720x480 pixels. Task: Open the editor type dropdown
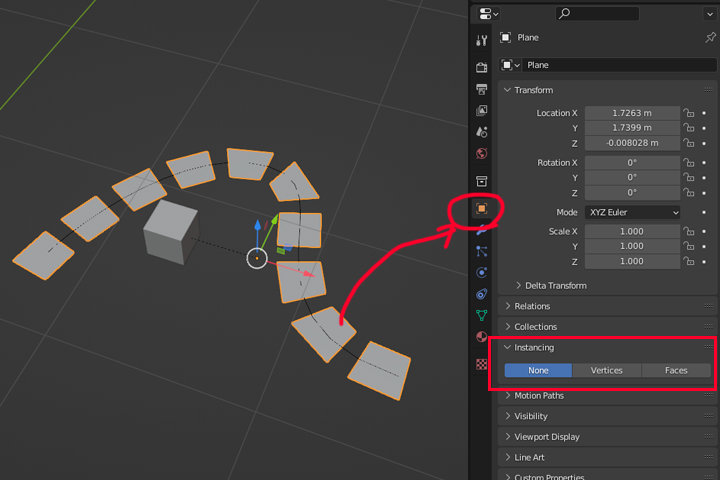click(489, 14)
